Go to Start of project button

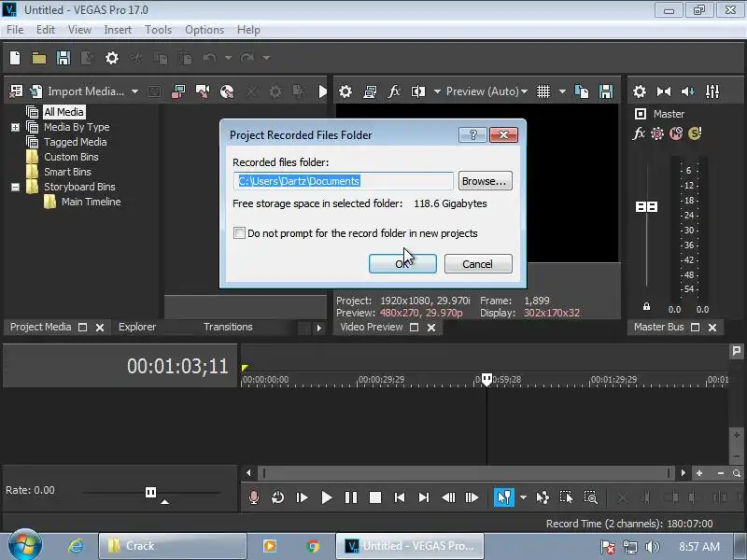pyautogui.click(x=400, y=497)
